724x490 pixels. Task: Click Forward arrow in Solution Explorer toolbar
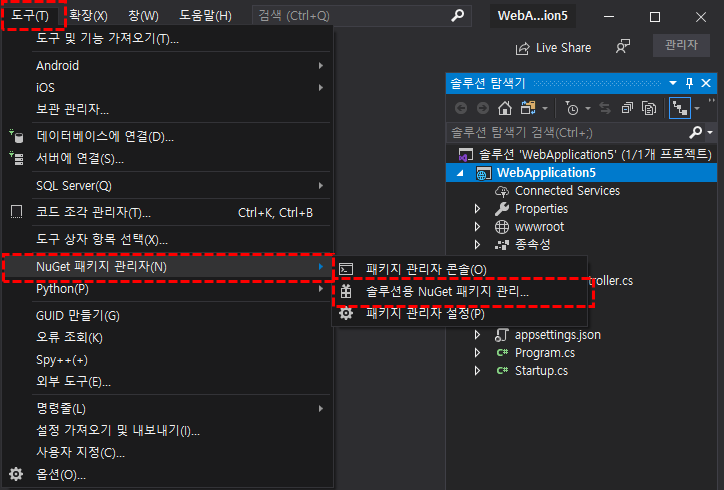pyautogui.click(x=483, y=108)
